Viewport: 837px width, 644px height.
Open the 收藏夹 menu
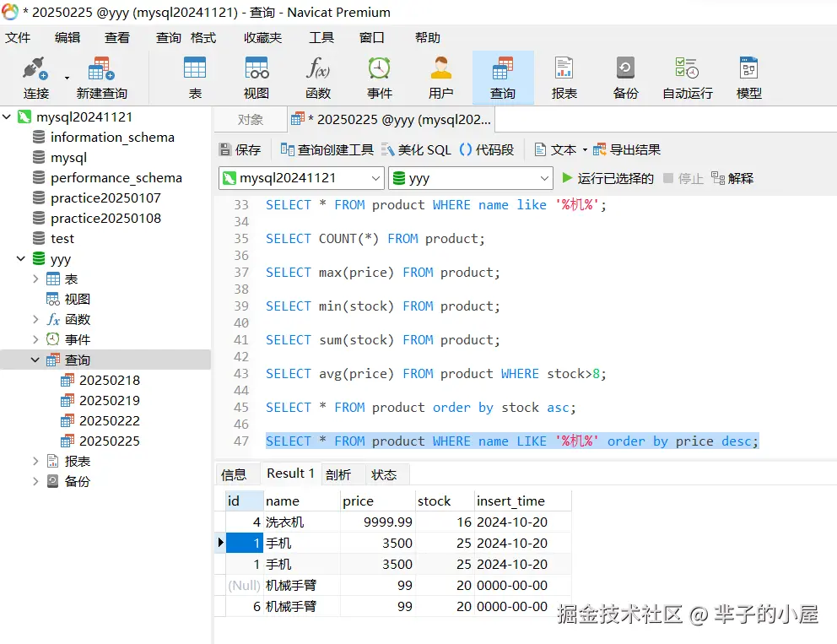262,37
